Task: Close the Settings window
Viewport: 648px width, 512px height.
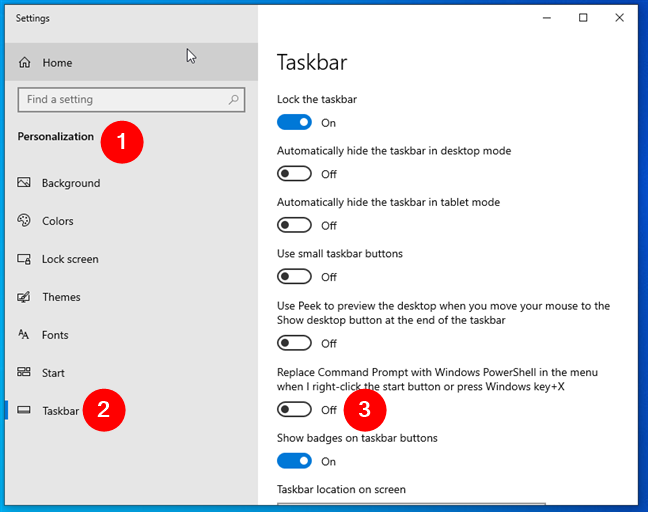Action: pos(619,18)
